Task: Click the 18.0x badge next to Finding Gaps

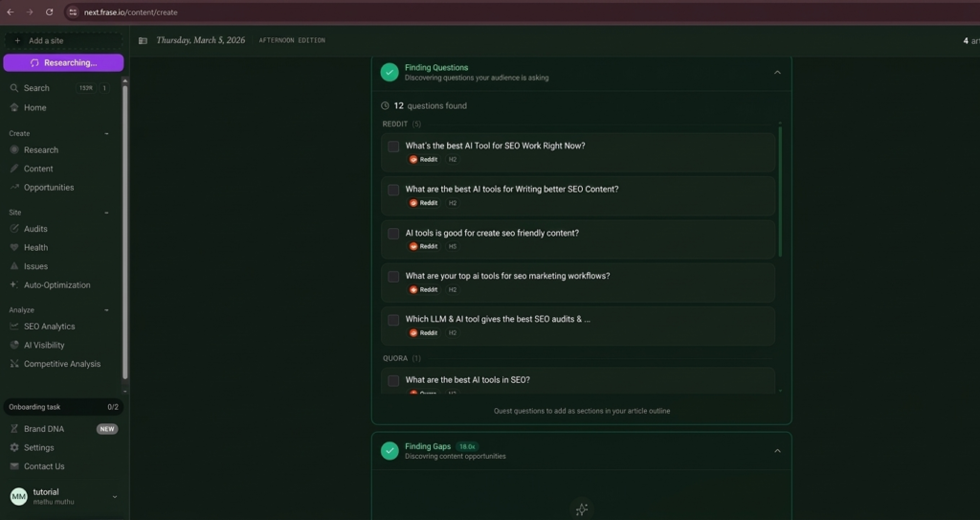Action: tap(467, 447)
